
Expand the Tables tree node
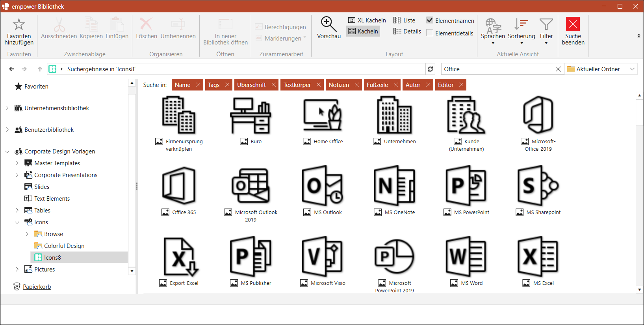[17, 210]
